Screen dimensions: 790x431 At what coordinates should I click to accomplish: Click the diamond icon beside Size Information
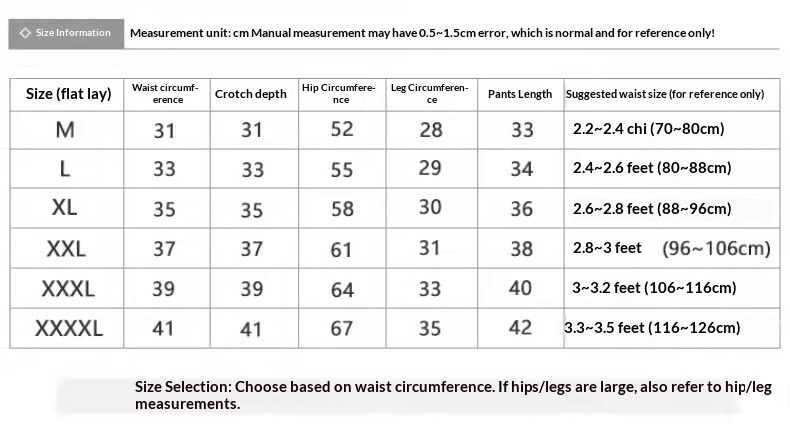(x=25, y=33)
